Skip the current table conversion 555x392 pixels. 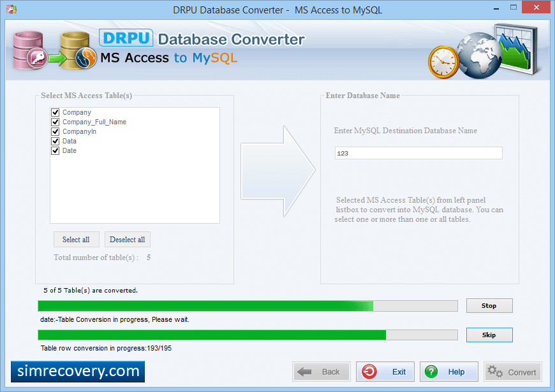click(489, 335)
